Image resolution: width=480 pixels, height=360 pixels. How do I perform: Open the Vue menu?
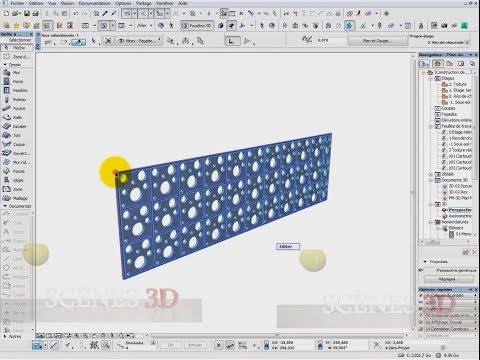[52, 3]
